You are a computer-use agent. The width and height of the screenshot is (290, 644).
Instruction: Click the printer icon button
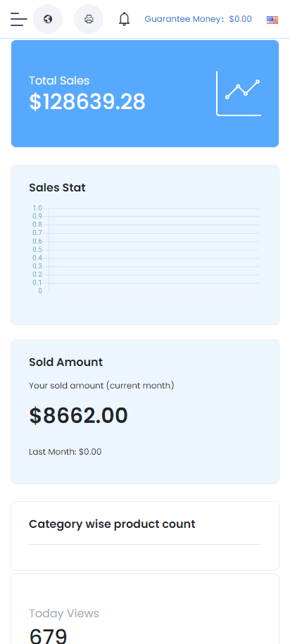tap(89, 19)
